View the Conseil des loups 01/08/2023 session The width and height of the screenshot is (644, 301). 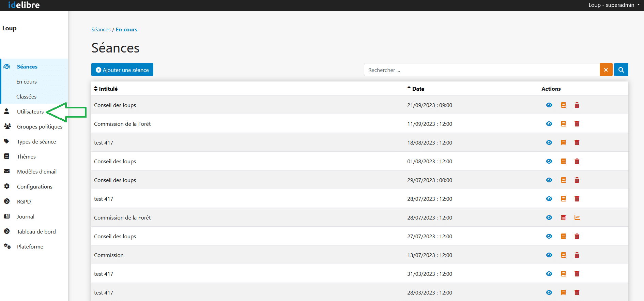549,161
